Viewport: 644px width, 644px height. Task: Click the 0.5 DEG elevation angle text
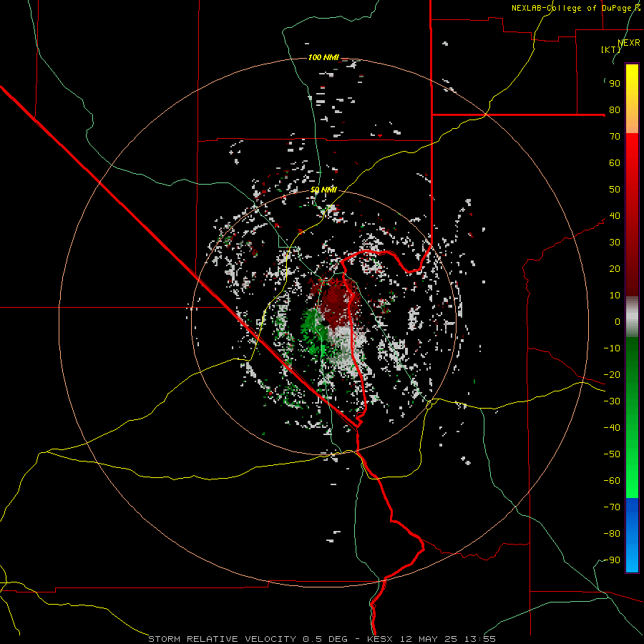click(x=326, y=639)
